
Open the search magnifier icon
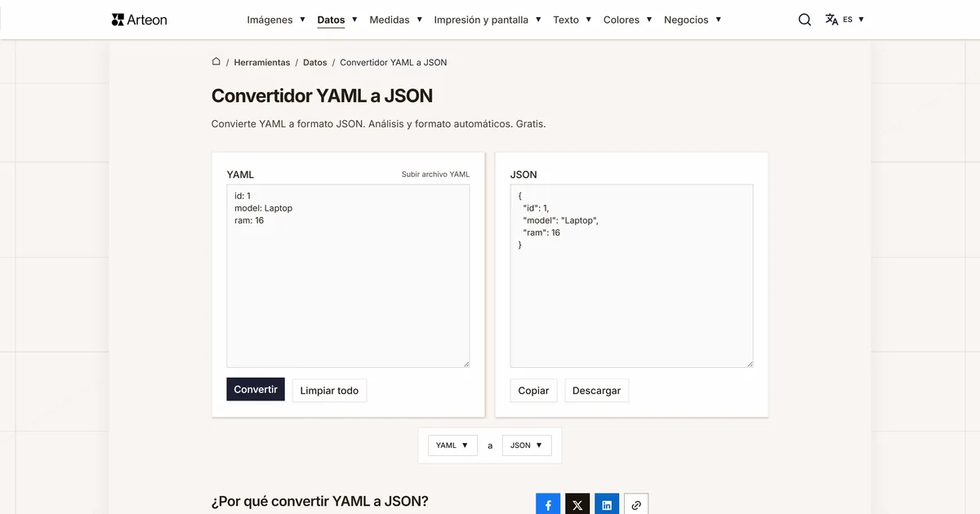click(804, 20)
